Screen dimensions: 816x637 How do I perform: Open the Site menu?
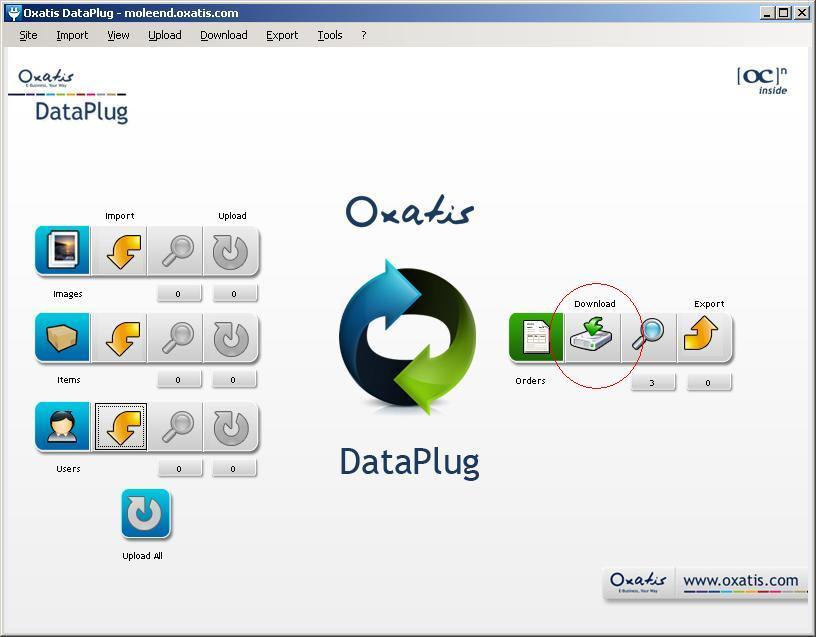28,35
